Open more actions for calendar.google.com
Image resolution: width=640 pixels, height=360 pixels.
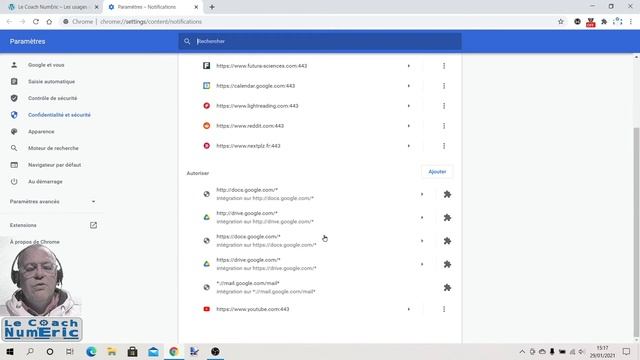click(444, 86)
